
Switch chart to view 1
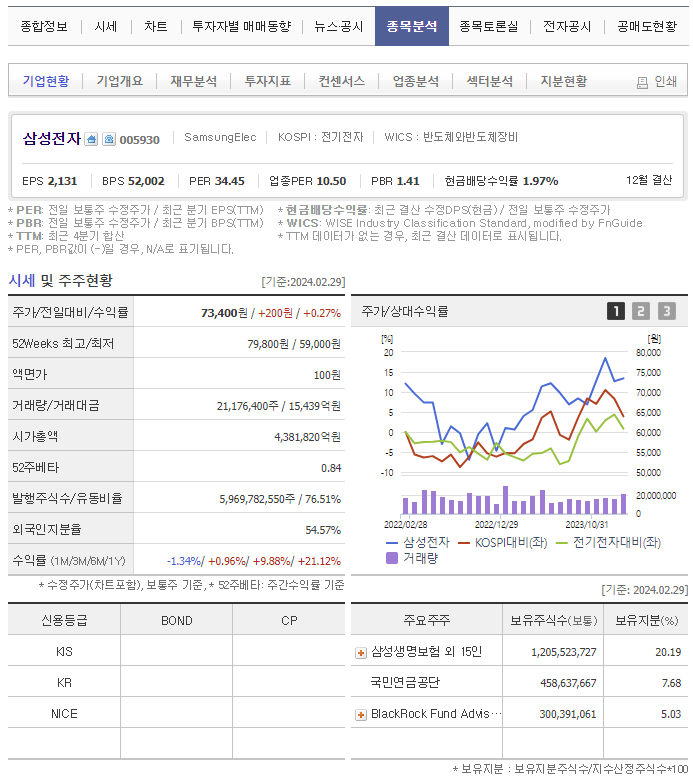(616, 311)
